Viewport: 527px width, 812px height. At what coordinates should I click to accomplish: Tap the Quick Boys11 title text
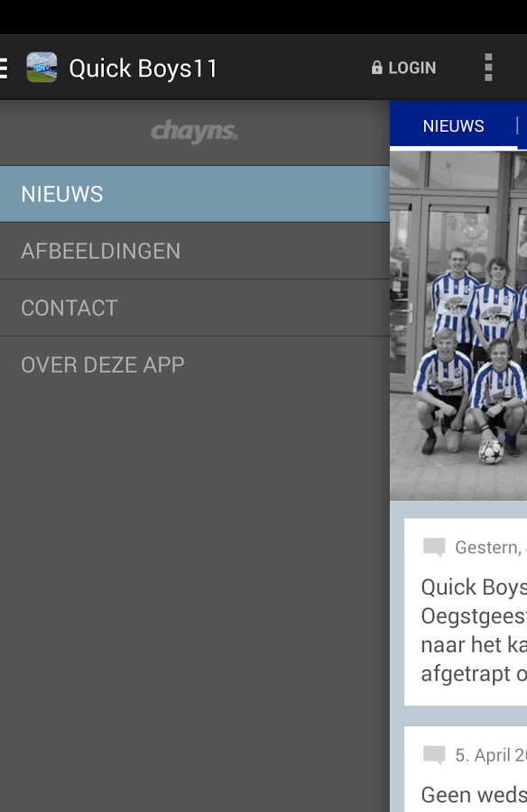(143, 69)
